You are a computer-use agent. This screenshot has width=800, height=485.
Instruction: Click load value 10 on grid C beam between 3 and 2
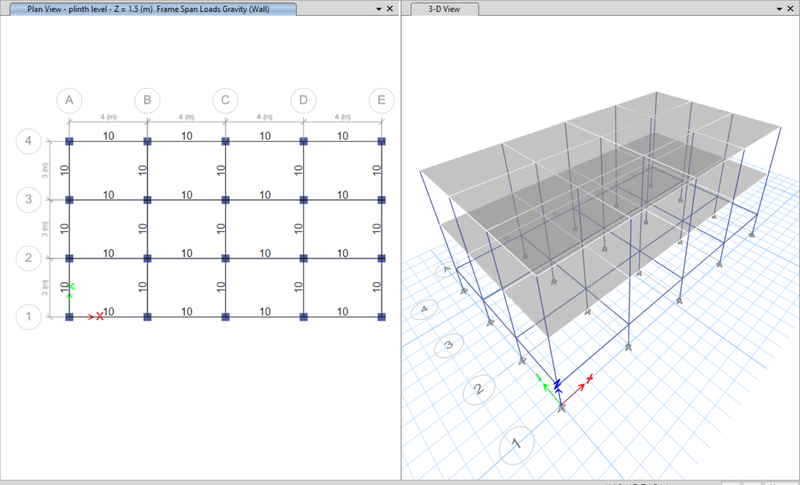(220, 228)
